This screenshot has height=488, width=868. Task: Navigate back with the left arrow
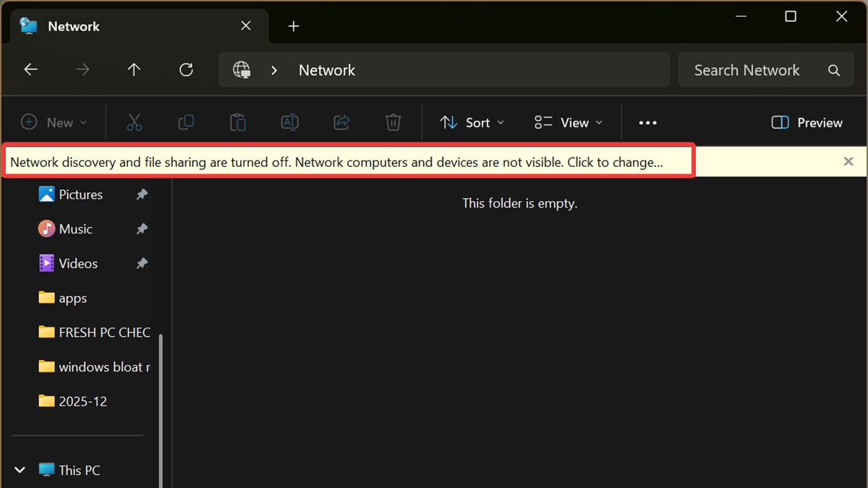pyautogui.click(x=30, y=70)
